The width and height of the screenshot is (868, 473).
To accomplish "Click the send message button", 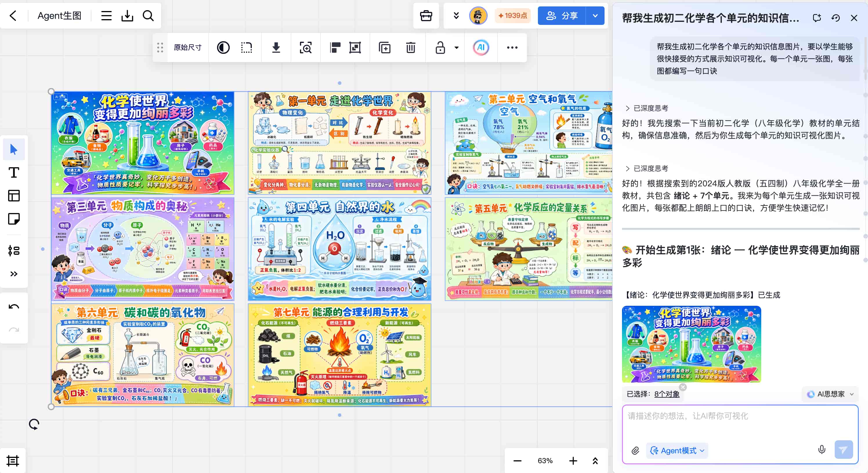I will click(x=843, y=450).
